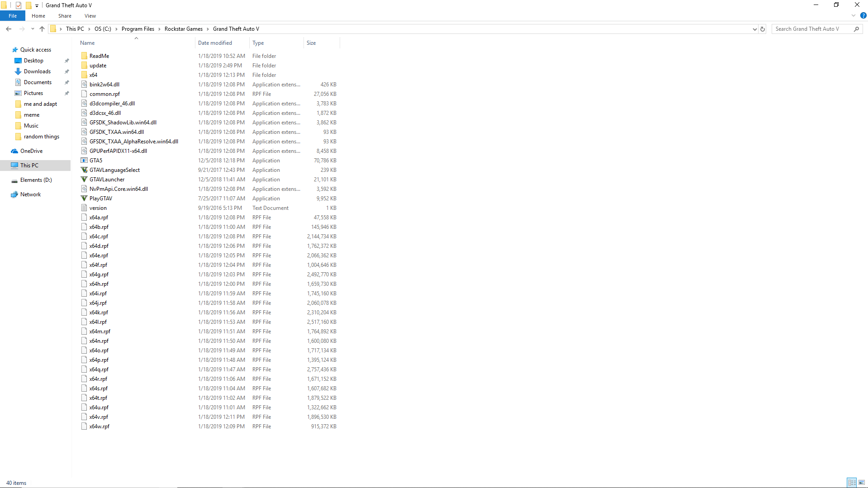Image resolution: width=868 pixels, height=488 pixels.
Task: Click the up arrow to go to Rockstar Games
Action: click(42, 28)
